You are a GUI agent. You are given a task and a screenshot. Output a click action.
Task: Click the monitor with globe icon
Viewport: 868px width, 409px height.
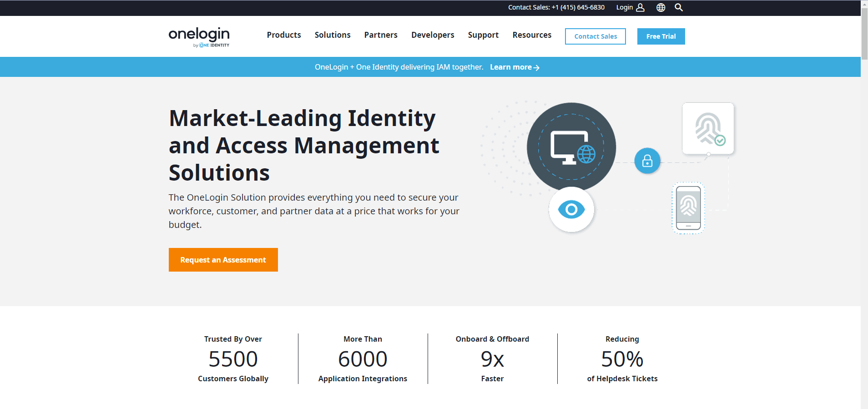tap(572, 147)
